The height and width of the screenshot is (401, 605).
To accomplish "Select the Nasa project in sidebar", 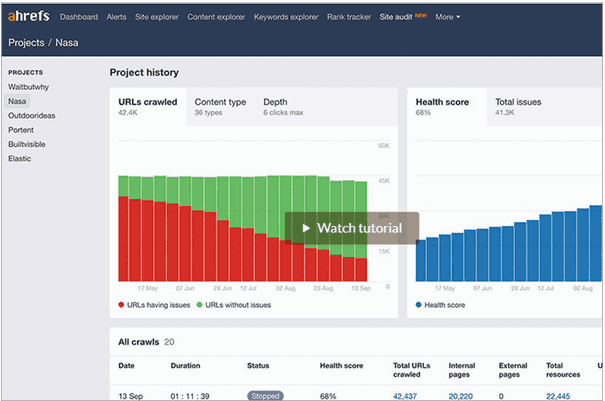I will pos(17,101).
